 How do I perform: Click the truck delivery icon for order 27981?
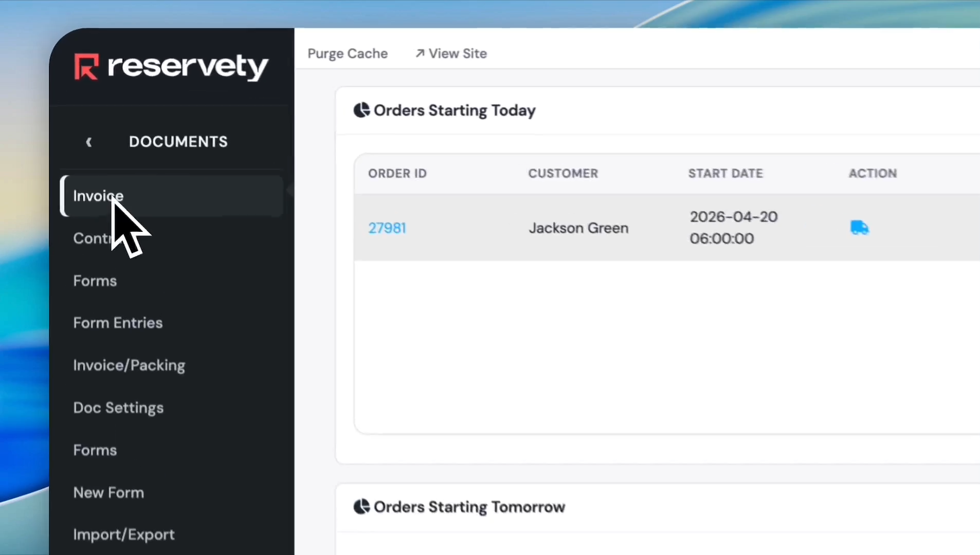coord(859,228)
